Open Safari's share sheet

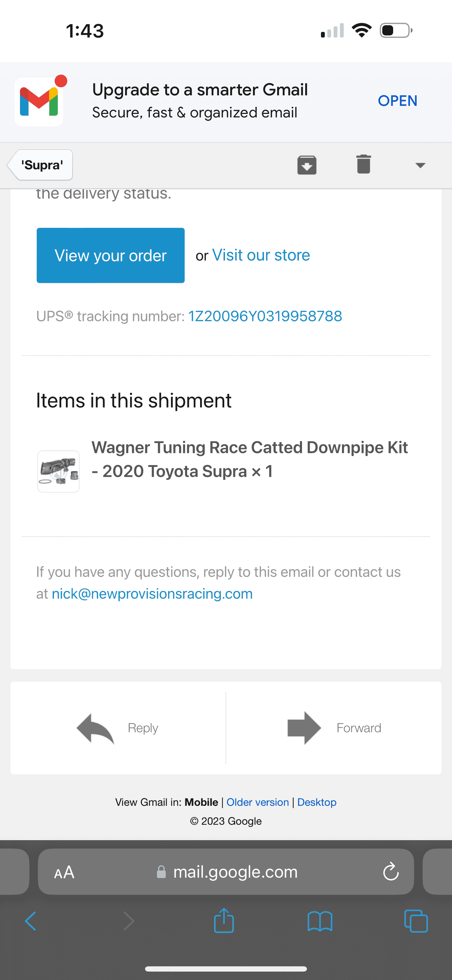point(224,921)
